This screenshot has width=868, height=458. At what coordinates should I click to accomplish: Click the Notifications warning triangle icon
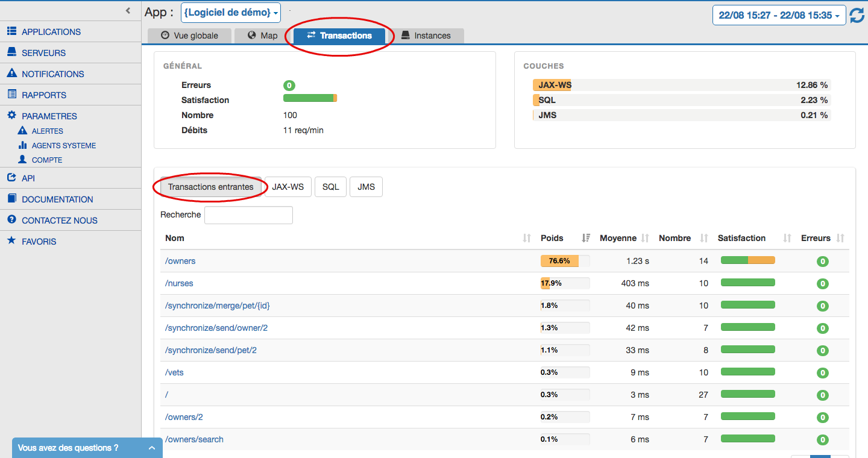[11, 74]
